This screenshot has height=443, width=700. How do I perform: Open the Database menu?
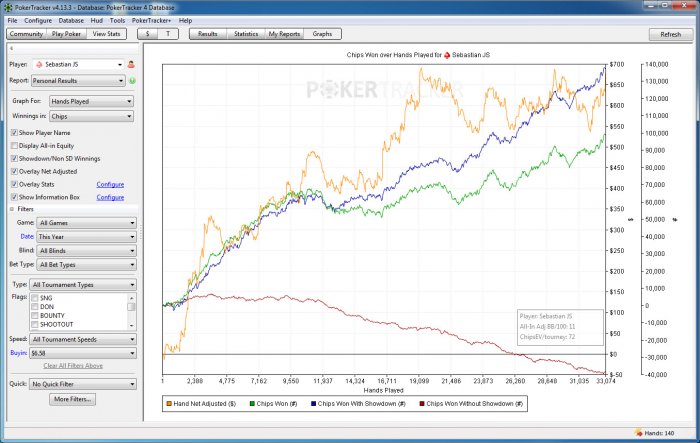71,21
